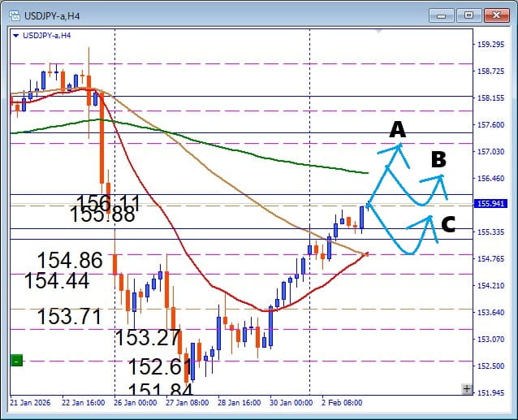Click the chart window icon in title bar
Viewport: 518px width, 420px height.
pos(15,16)
